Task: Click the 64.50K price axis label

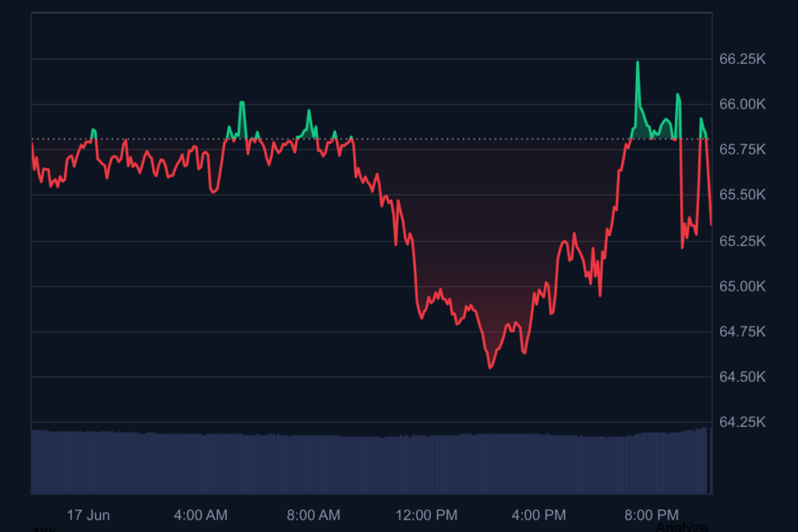Action: [x=742, y=377]
